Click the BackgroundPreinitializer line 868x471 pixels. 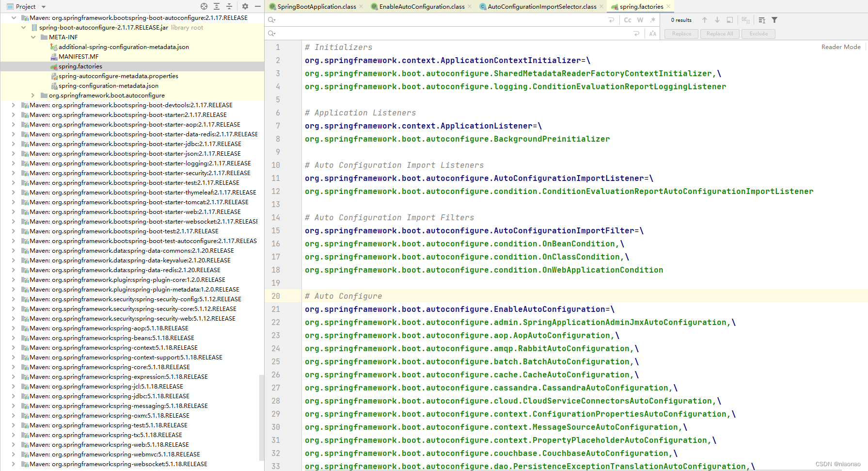tap(457, 139)
